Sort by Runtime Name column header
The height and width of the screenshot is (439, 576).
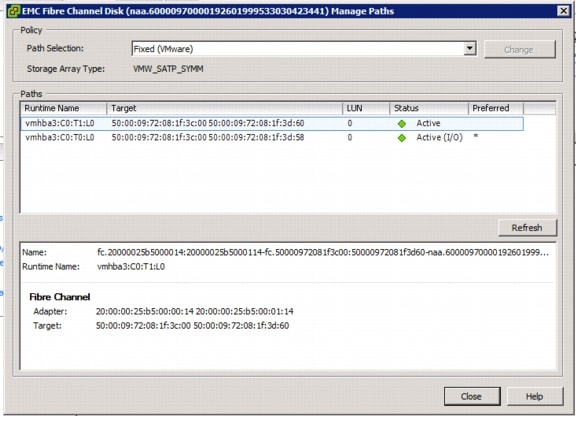pyautogui.click(x=63, y=108)
